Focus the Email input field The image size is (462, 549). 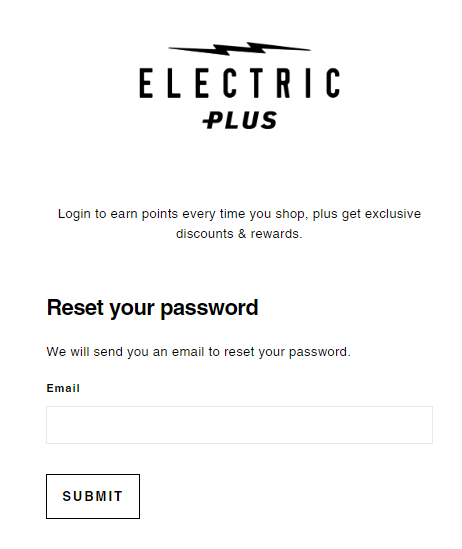(x=239, y=425)
